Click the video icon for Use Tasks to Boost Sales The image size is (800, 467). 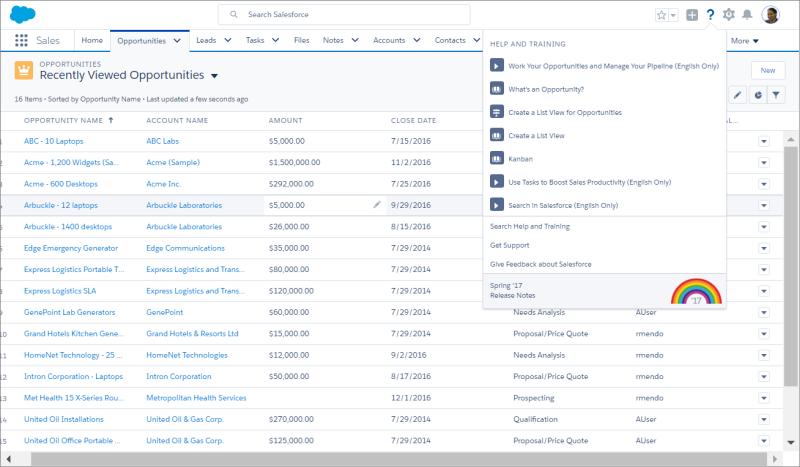[x=497, y=182]
